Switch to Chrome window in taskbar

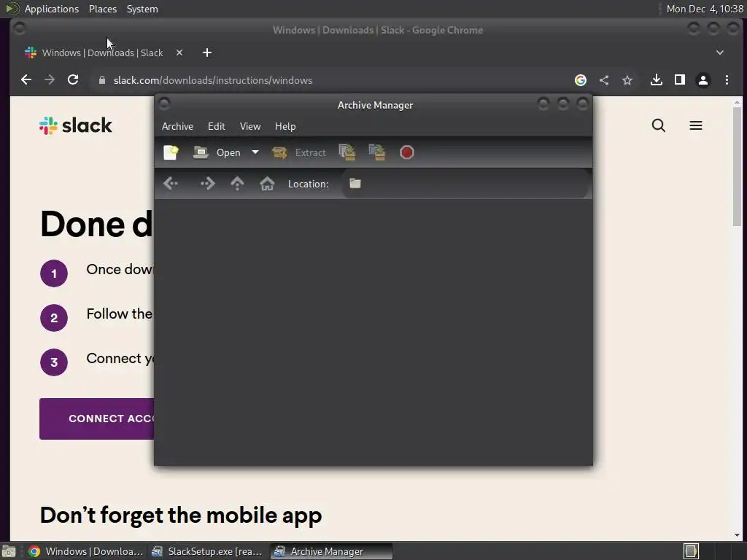(x=86, y=551)
